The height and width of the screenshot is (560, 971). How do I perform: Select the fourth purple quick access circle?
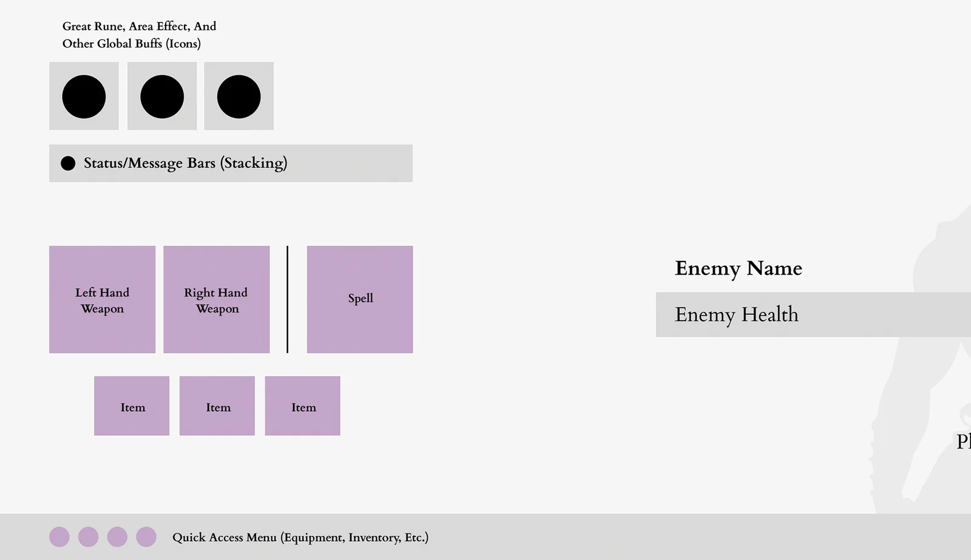click(146, 537)
